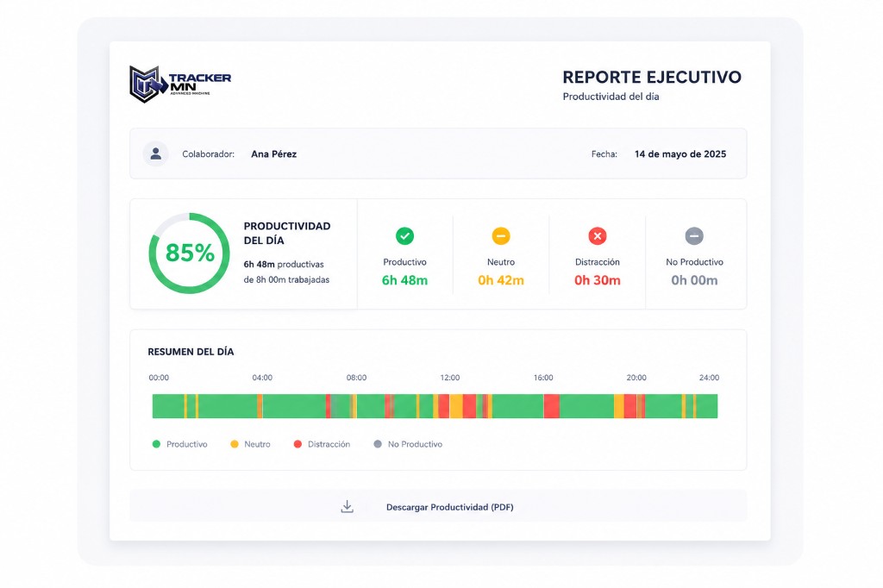The height and width of the screenshot is (588, 883).
Task: Click the download arrow icon
Action: [x=348, y=507]
